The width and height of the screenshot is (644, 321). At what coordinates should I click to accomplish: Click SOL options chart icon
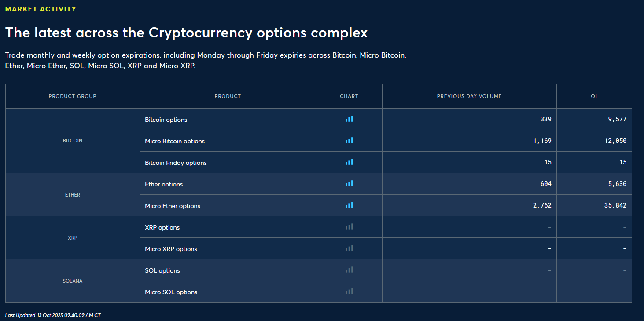349,270
